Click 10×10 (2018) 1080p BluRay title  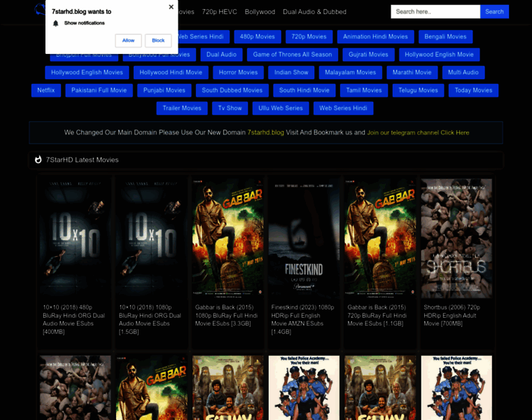point(150,320)
